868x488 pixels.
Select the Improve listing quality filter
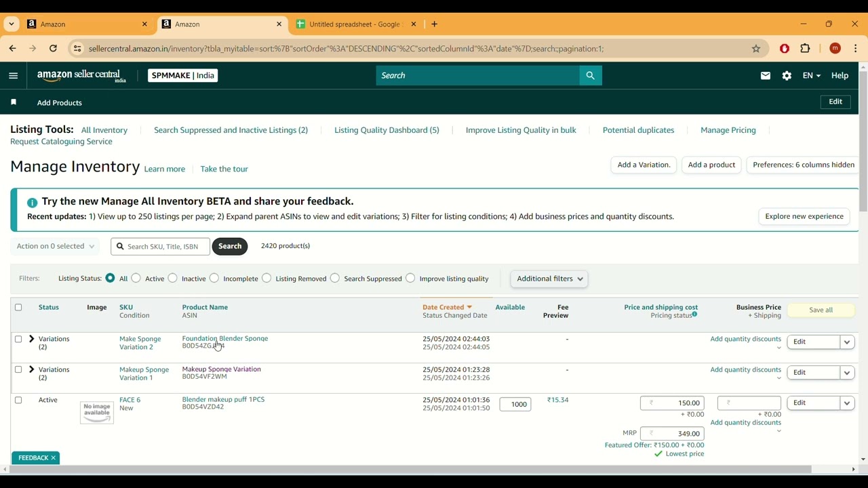(410, 278)
